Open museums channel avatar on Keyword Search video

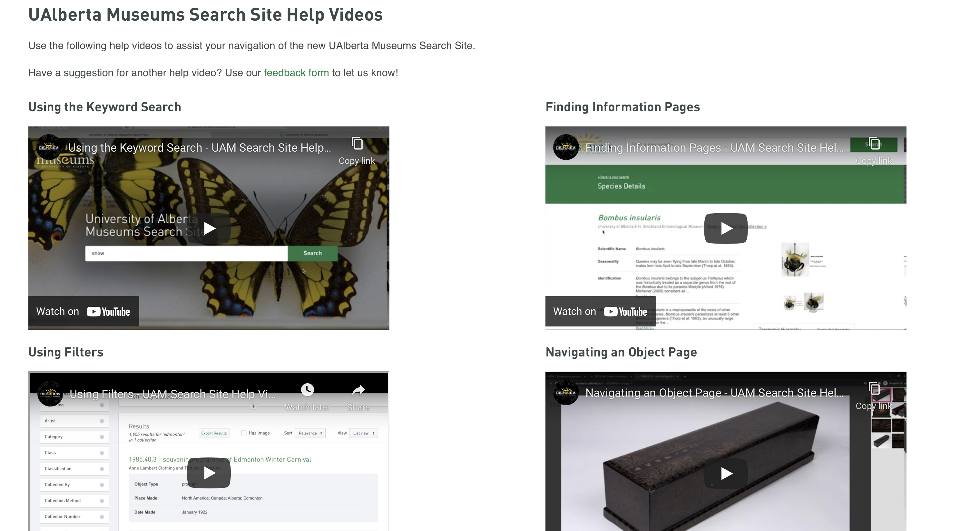pos(49,147)
